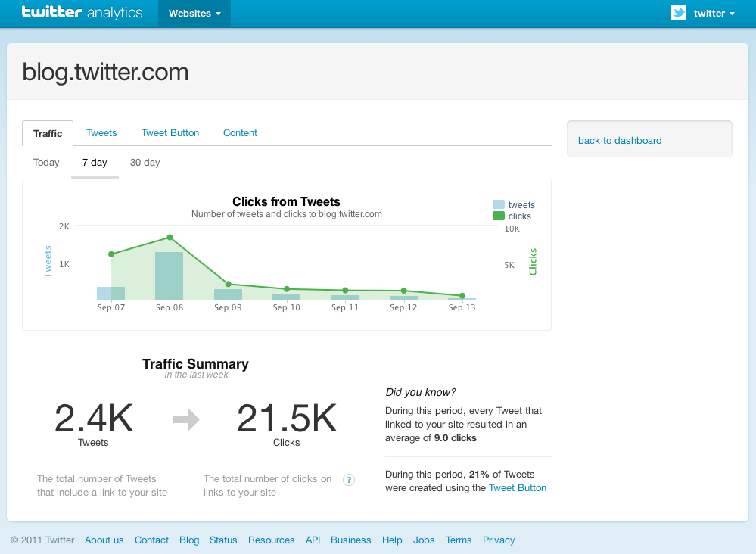This screenshot has width=756, height=554.
Task: Show the Today time range
Action: [46, 163]
